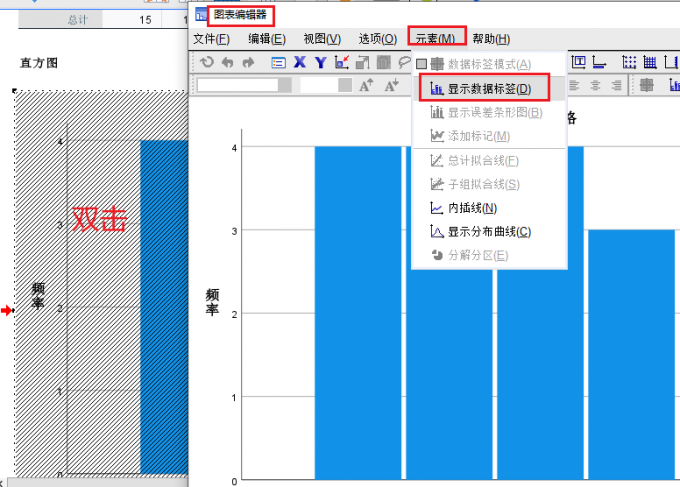Choose 显示数据标签(D) from the menu
Image resolution: width=680 pixels, height=487 pixels.
click(489, 89)
